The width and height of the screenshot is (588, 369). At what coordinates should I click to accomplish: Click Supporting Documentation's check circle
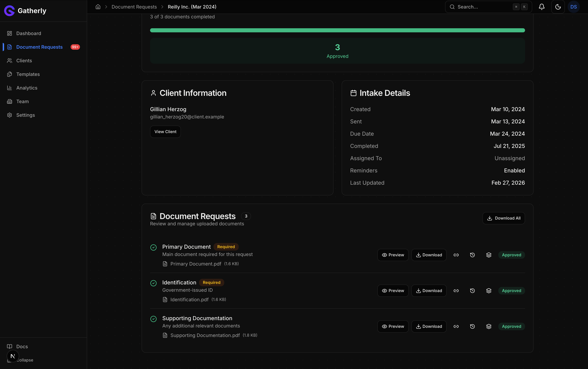(153, 319)
